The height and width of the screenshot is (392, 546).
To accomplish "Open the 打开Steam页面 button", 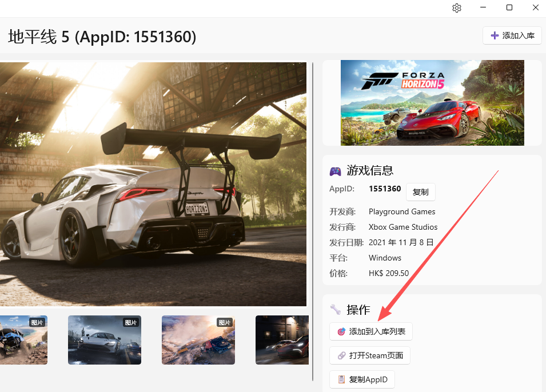I will tap(370, 355).
